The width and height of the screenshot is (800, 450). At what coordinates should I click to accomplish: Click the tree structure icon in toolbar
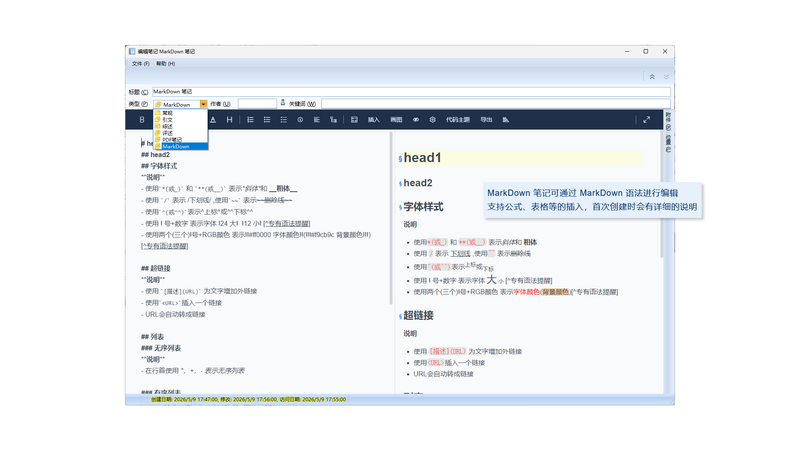pos(333,120)
